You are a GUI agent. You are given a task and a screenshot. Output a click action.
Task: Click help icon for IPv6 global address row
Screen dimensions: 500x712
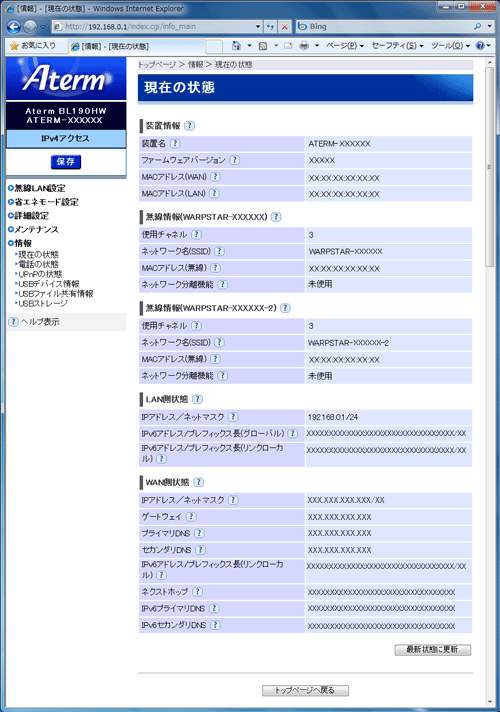[x=293, y=434]
